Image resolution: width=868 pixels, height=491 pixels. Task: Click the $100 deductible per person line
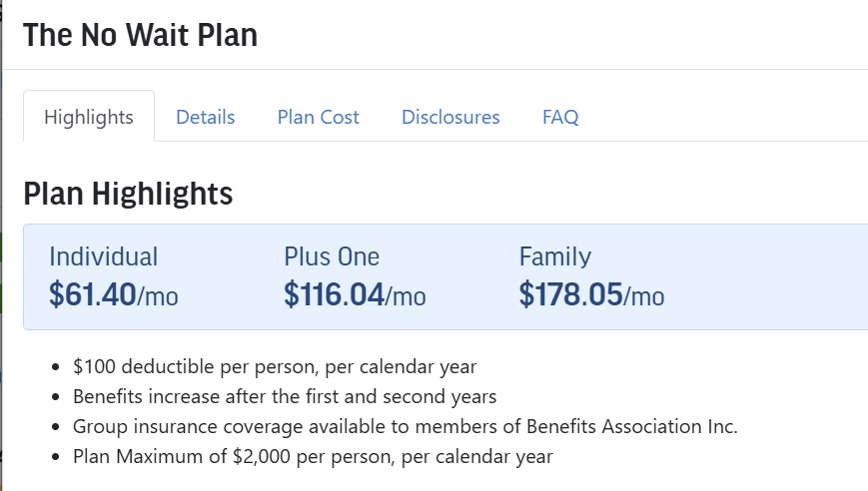click(275, 366)
